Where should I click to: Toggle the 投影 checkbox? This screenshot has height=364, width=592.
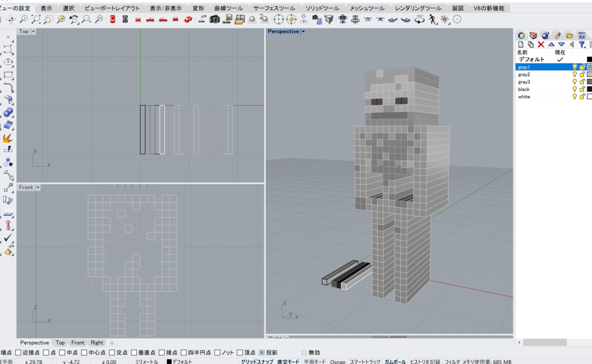pyautogui.click(x=262, y=352)
